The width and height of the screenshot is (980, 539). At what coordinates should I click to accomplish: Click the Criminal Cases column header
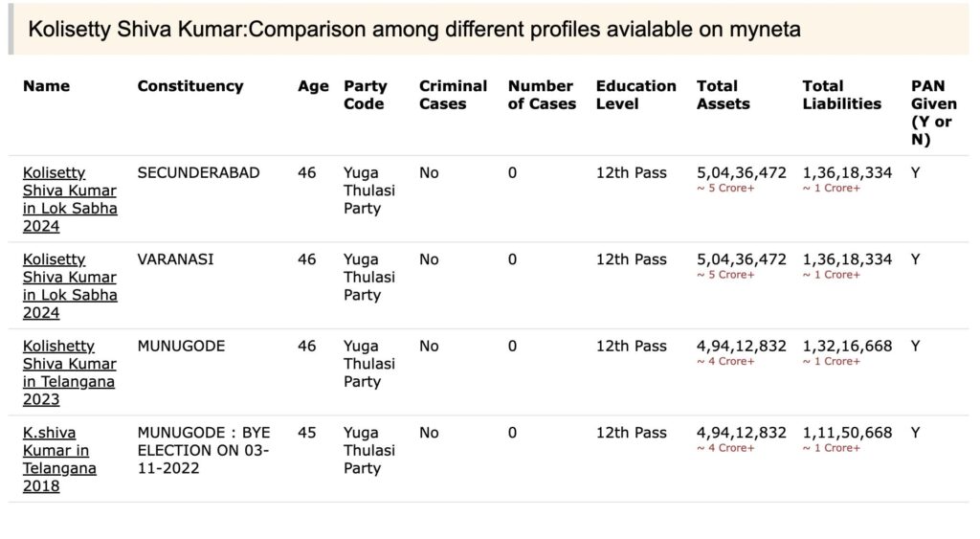click(x=453, y=95)
